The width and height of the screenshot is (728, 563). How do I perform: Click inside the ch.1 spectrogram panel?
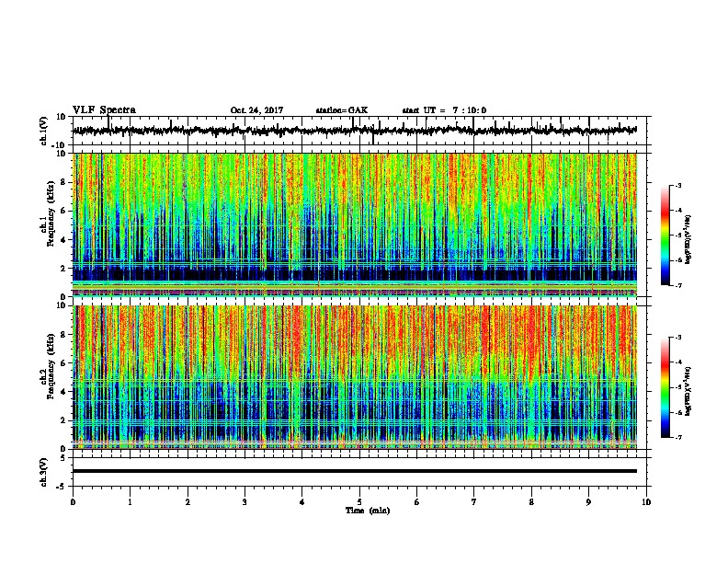(355, 224)
